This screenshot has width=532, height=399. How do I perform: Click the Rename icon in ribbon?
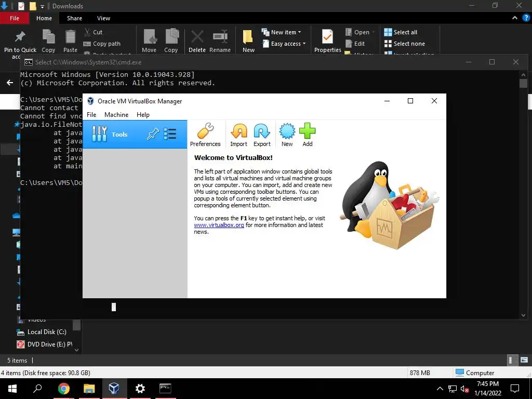pyautogui.click(x=220, y=41)
